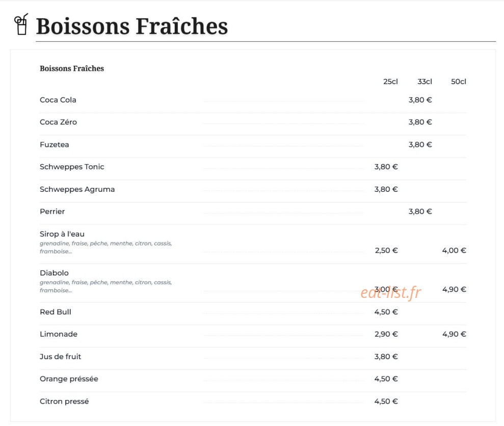
Task: Select the Red Bull 4,50 € price
Action: pyautogui.click(x=386, y=312)
